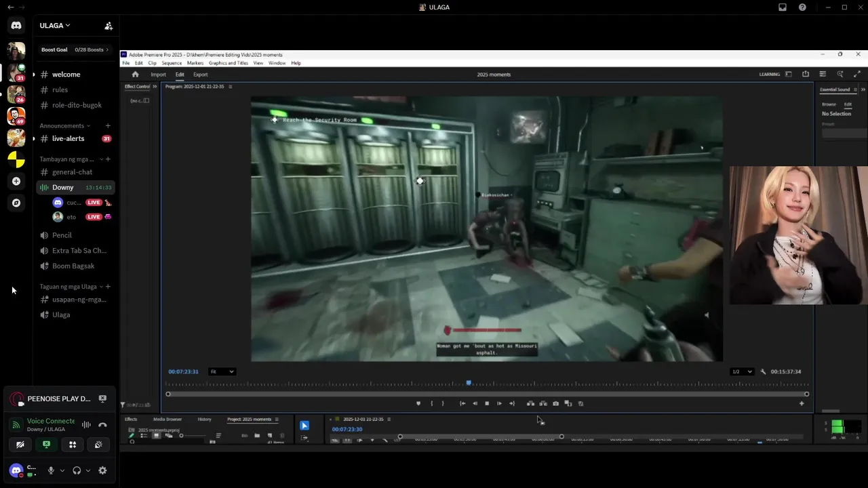868x488 pixels.
Task: Open the History panel tab
Action: (204, 420)
